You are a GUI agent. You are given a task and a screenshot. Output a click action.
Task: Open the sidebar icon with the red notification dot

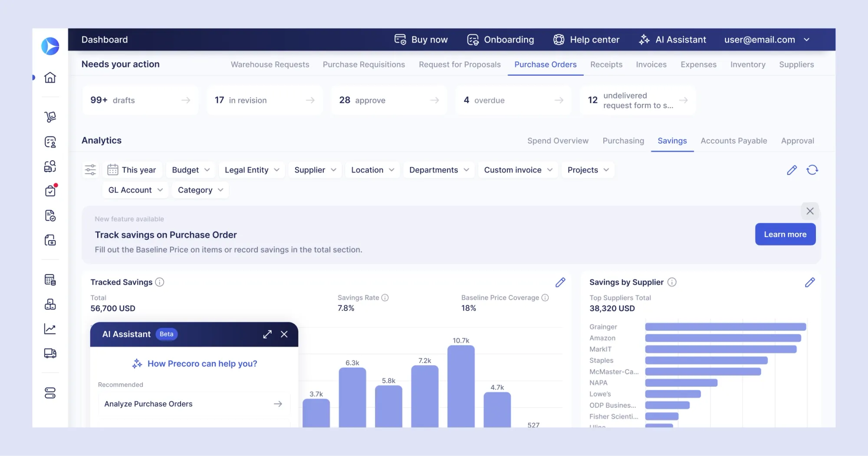pos(50,191)
